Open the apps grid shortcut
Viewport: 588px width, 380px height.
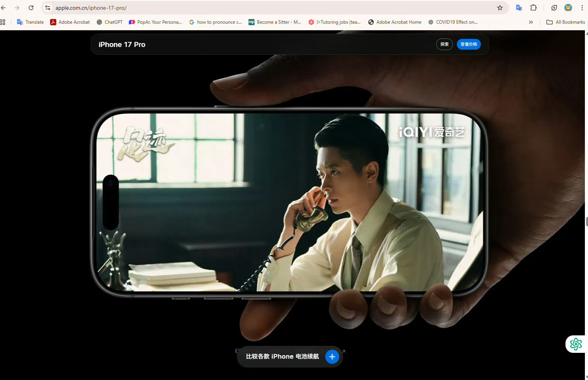(3, 22)
